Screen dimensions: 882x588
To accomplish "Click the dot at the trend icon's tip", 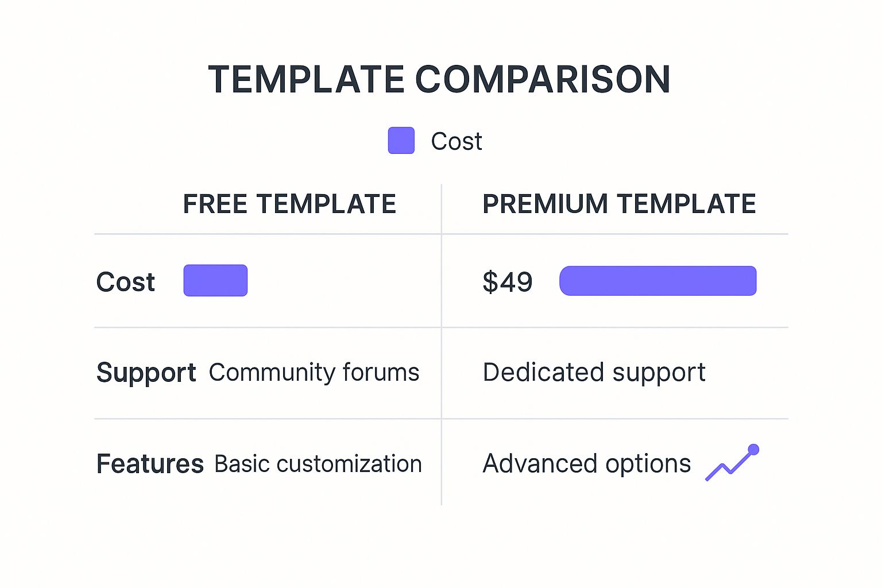I will coord(753,450).
